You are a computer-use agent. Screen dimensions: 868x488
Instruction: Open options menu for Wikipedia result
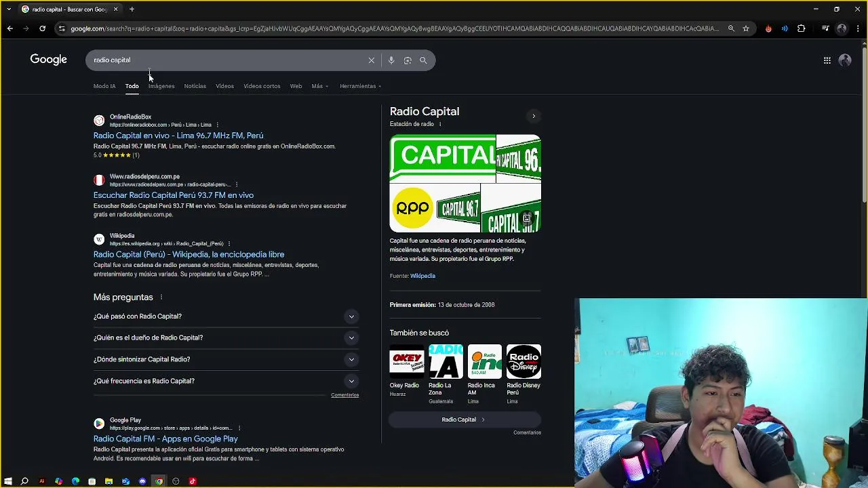[x=229, y=243]
